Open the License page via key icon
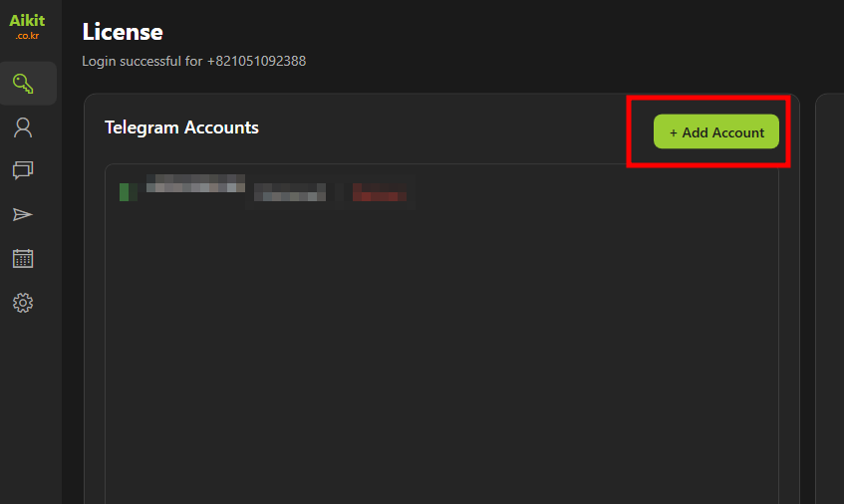 click(x=24, y=84)
